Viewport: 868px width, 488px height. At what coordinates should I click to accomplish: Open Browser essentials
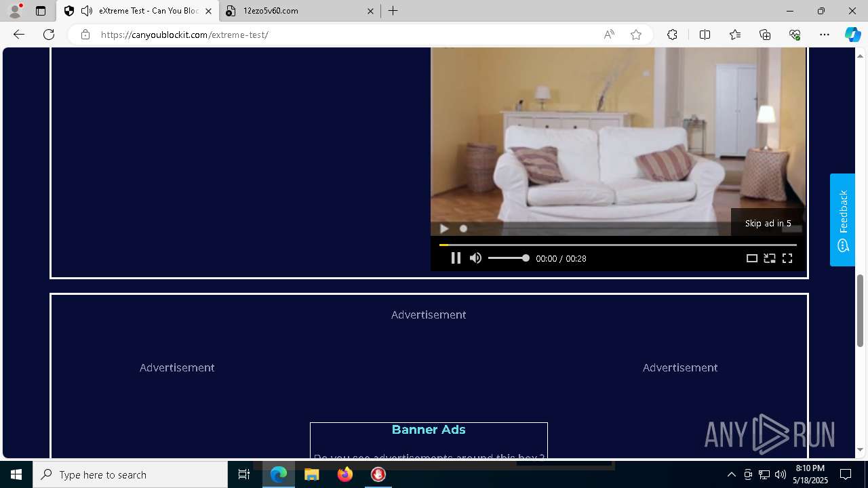point(795,35)
